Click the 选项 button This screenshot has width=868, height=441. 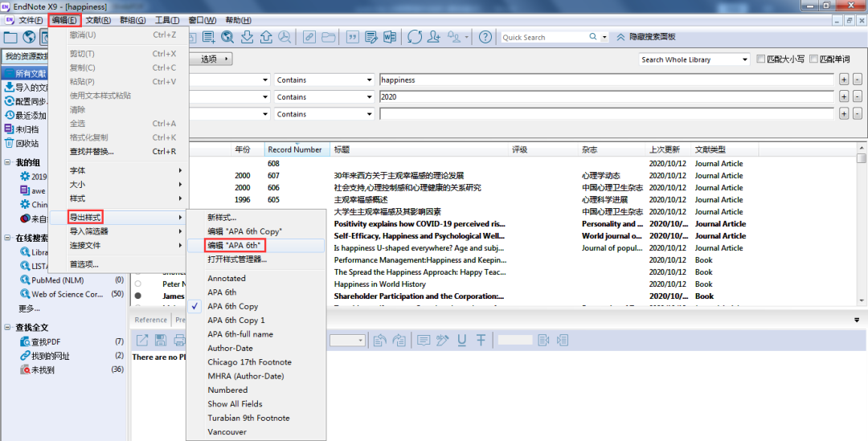tap(211, 59)
